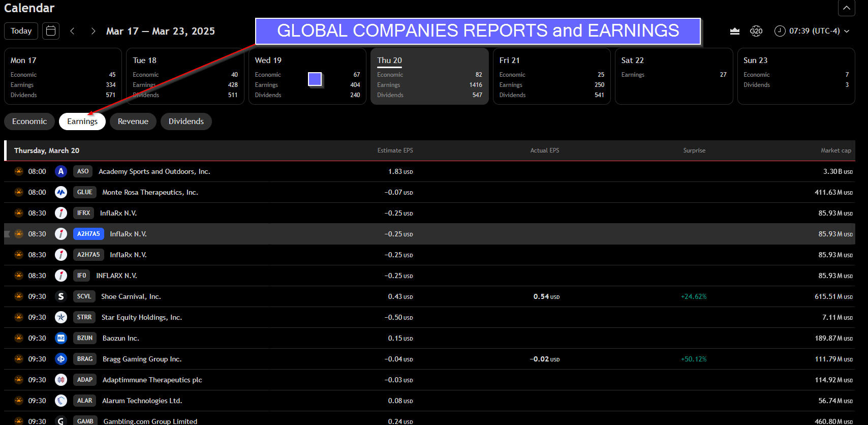Click the blue square color swatch

click(315, 79)
